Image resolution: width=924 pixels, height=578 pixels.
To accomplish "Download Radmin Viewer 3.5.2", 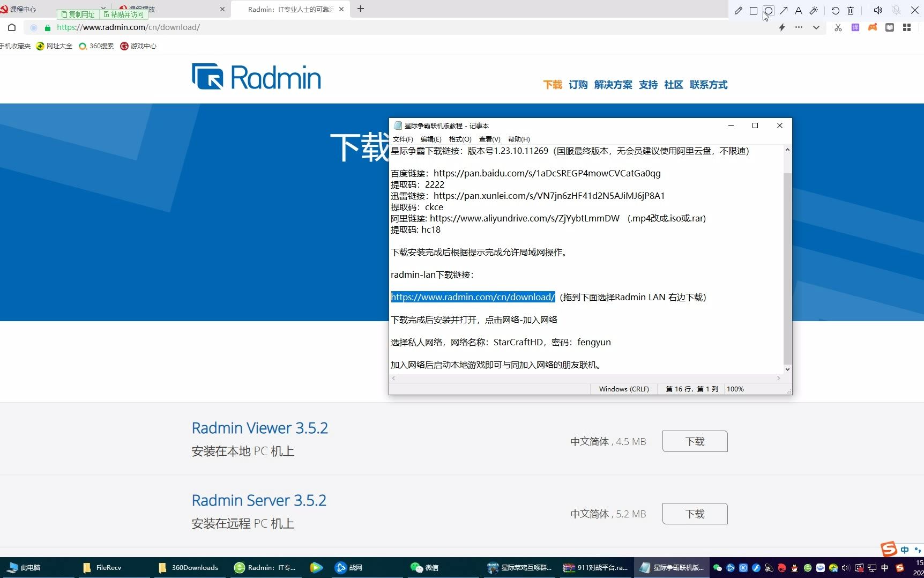I will pos(695,441).
